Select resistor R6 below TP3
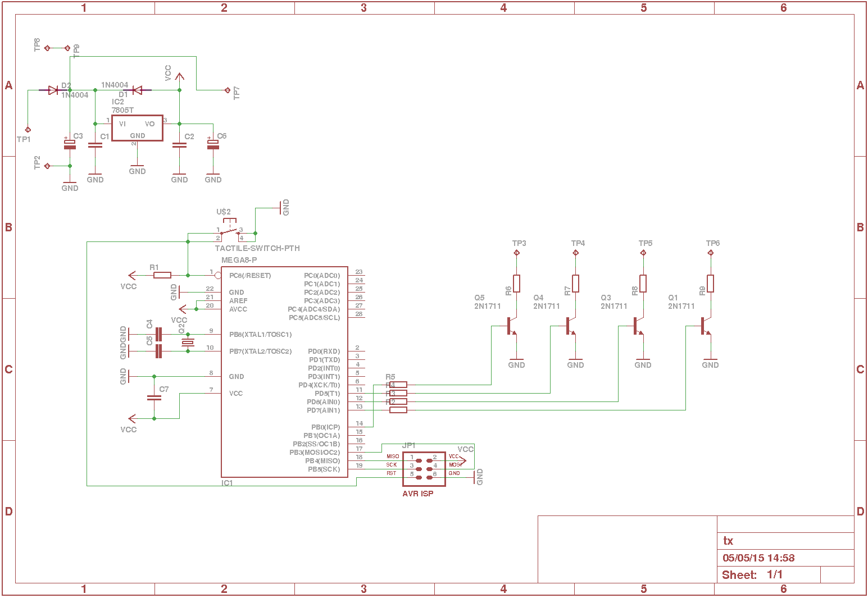The width and height of the screenshot is (868, 598). [516, 284]
